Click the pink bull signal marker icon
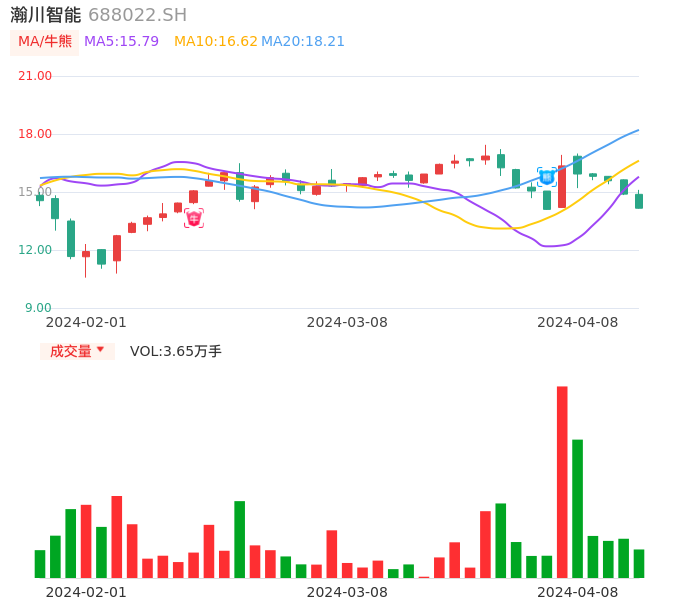 point(194,218)
